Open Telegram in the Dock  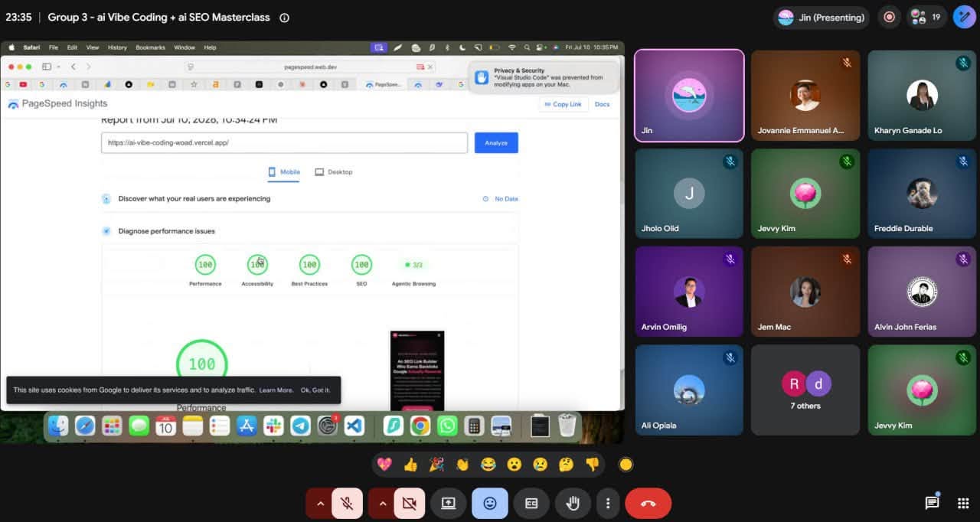300,426
